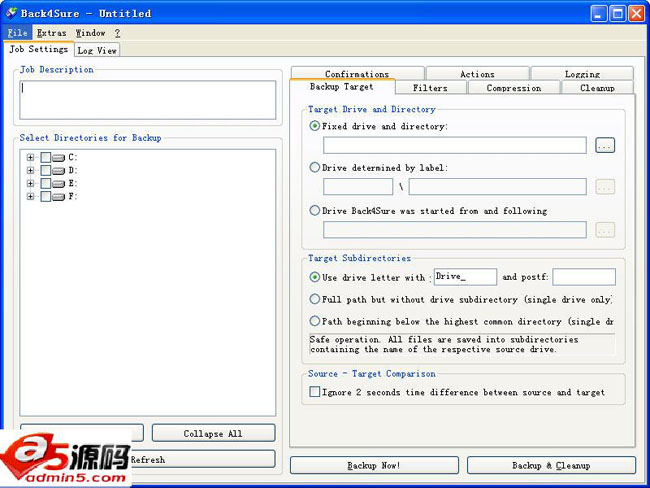Enable ignore 2 seconds time difference
The image size is (650, 488).
[x=315, y=392]
